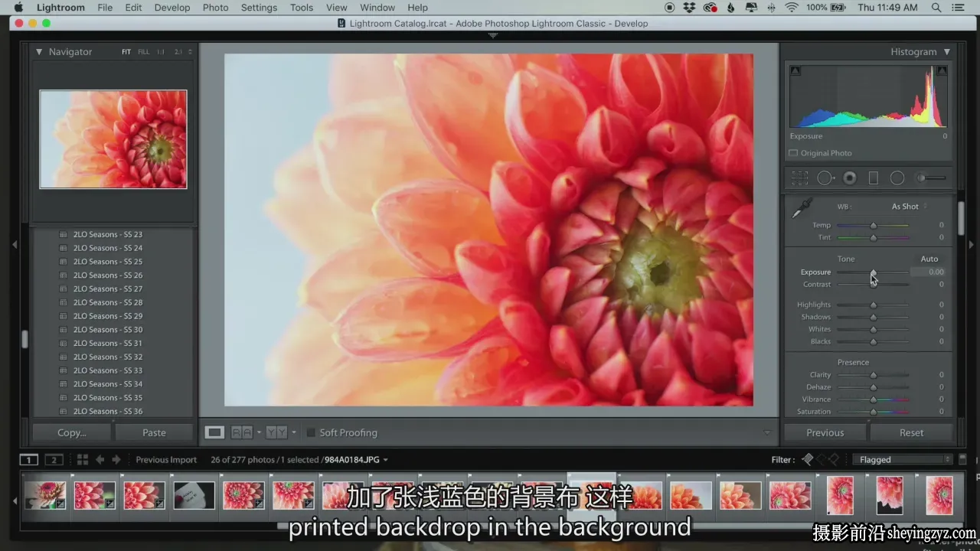This screenshot has width=980, height=551.
Task: Click the Exposure slider handle
Action: click(x=873, y=272)
